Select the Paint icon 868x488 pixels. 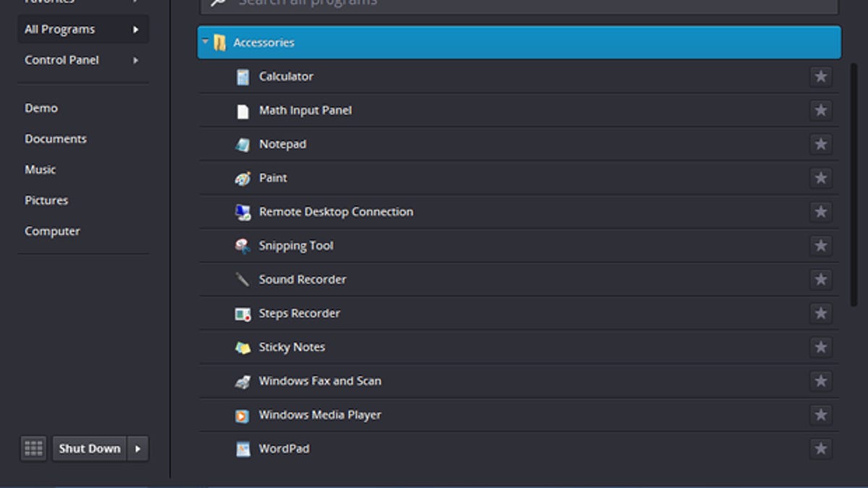[242, 178]
